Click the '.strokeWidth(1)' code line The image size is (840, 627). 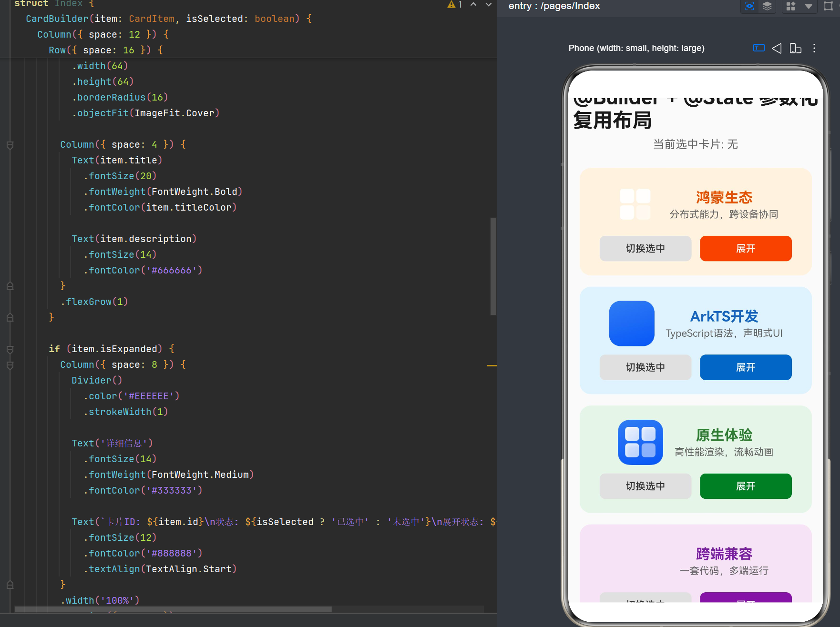tap(125, 412)
